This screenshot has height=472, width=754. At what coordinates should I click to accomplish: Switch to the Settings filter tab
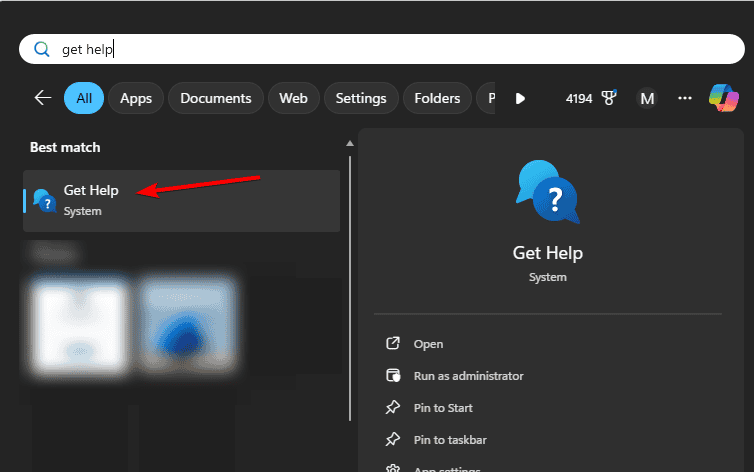(361, 98)
